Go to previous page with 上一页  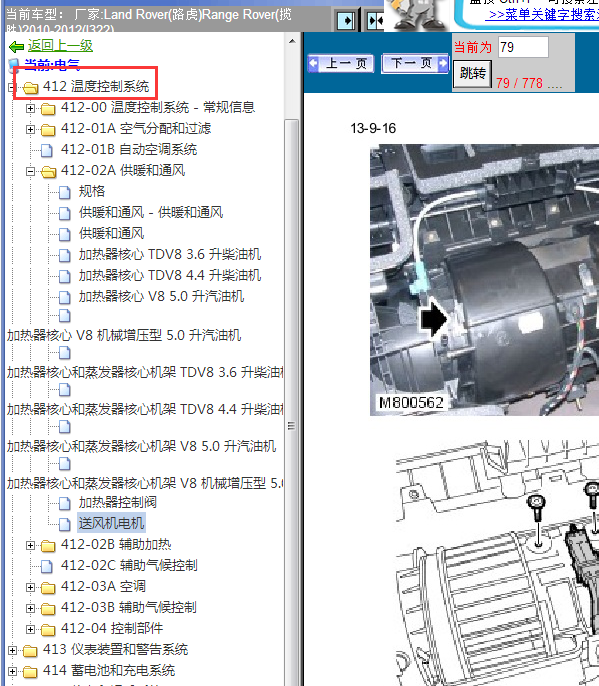point(341,63)
